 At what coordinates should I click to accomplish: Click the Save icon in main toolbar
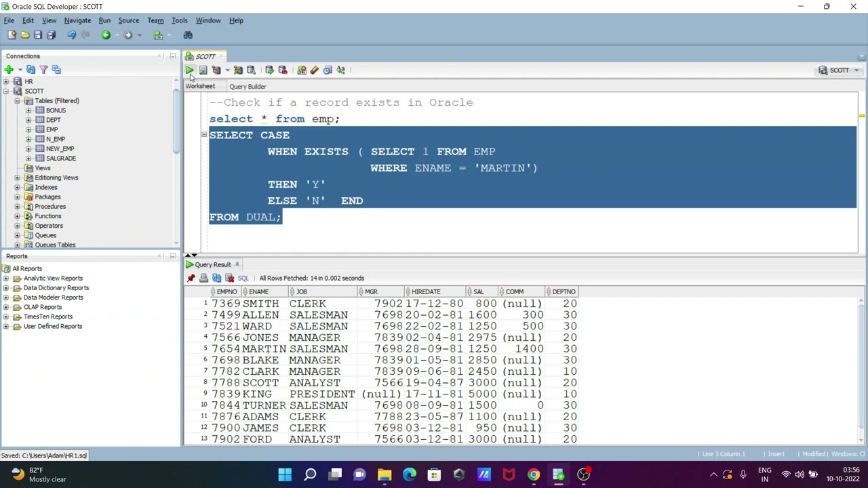click(x=38, y=35)
